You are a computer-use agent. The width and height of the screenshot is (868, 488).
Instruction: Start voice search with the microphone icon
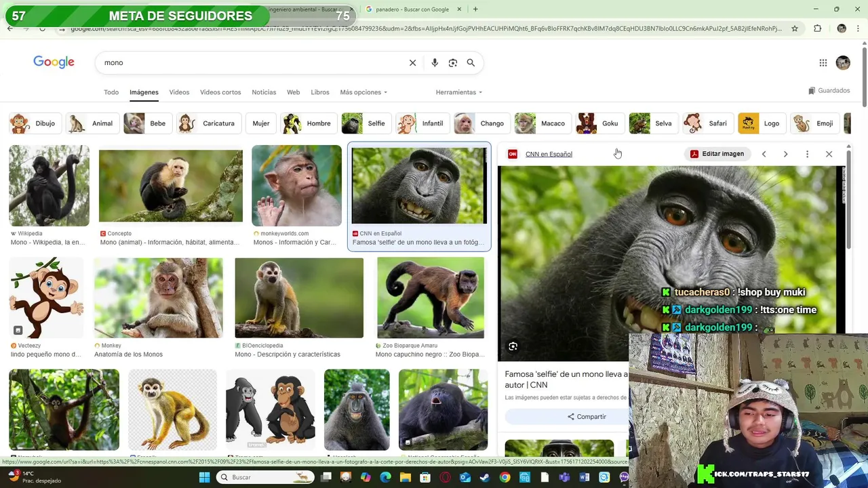pos(435,62)
